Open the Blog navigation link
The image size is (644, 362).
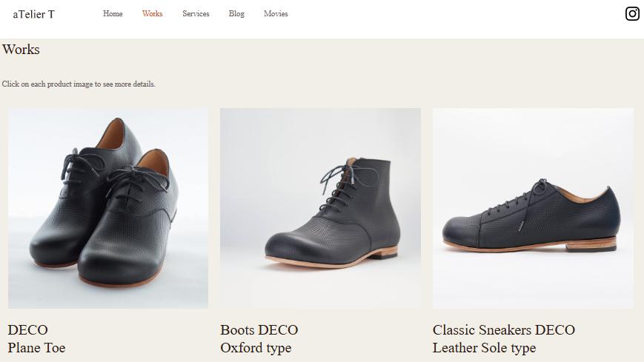(236, 13)
